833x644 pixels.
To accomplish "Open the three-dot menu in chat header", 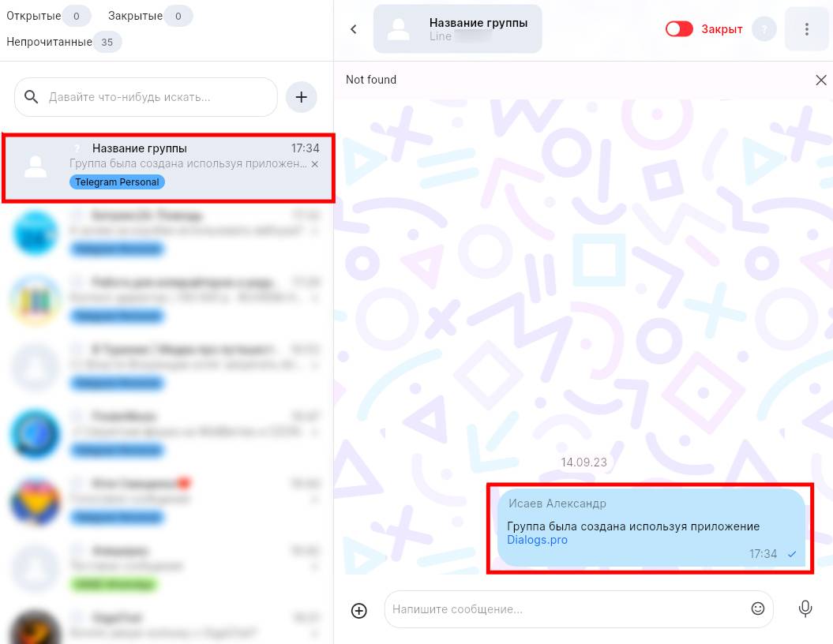I will tap(806, 29).
